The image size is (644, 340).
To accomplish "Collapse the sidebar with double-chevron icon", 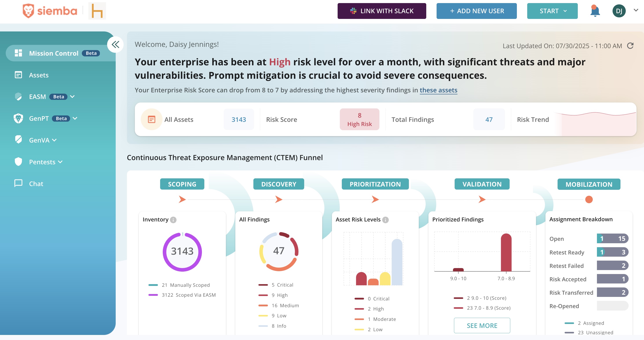I will coord(115,45).
